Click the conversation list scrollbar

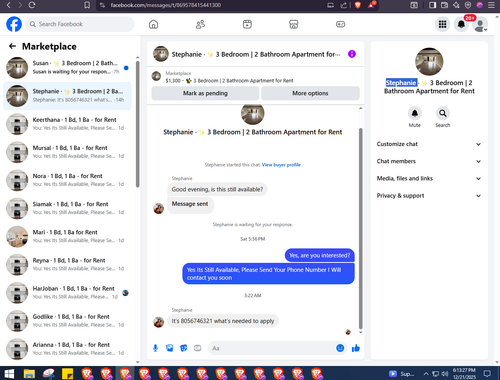137,123
